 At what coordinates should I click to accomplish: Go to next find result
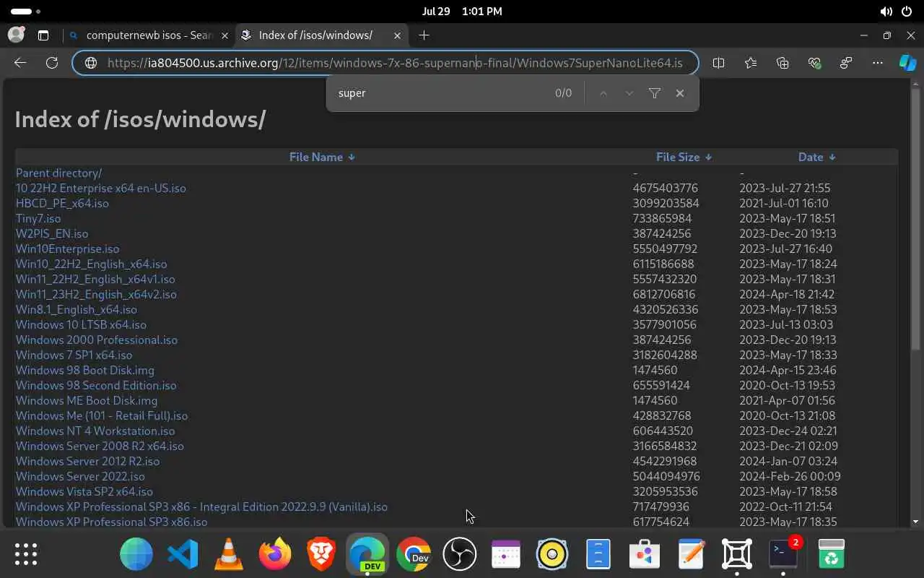pyautogui.click(x=629, y=93)
